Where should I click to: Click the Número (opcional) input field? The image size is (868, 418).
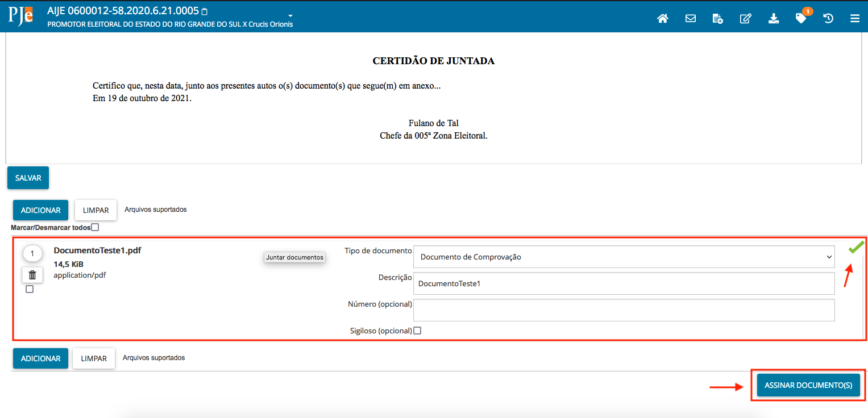tap(624, 310)
